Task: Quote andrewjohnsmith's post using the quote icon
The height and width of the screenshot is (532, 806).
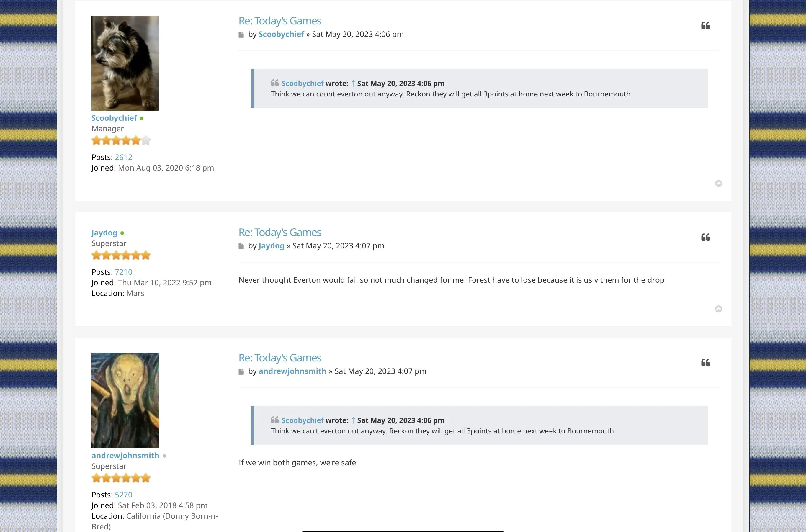Action: click(706, 363)
